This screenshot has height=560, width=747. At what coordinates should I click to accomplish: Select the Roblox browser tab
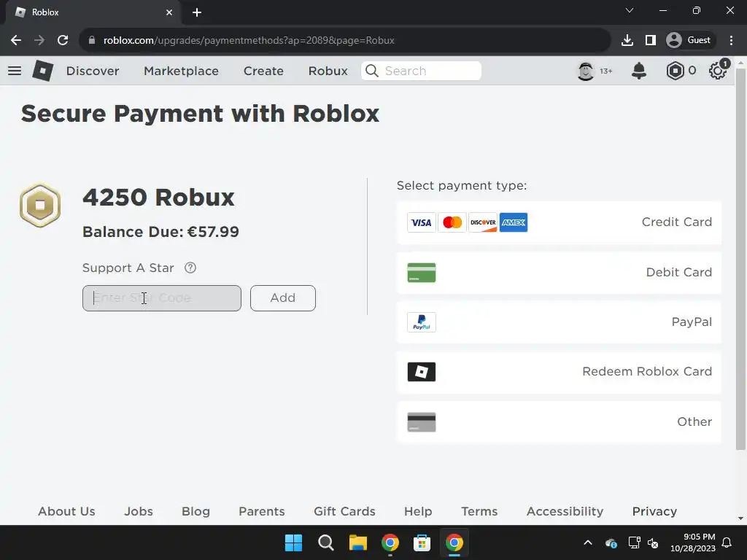[x=93, y=12]
